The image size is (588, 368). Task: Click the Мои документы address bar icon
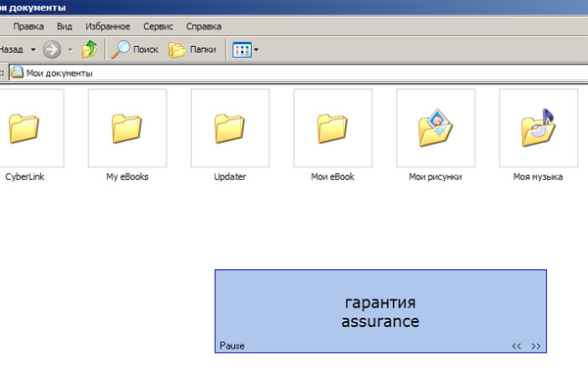(x=17, y=72)
